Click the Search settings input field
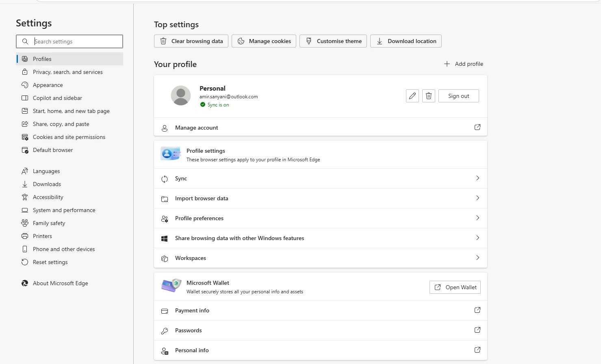601x364 pixels. (69, 41)
